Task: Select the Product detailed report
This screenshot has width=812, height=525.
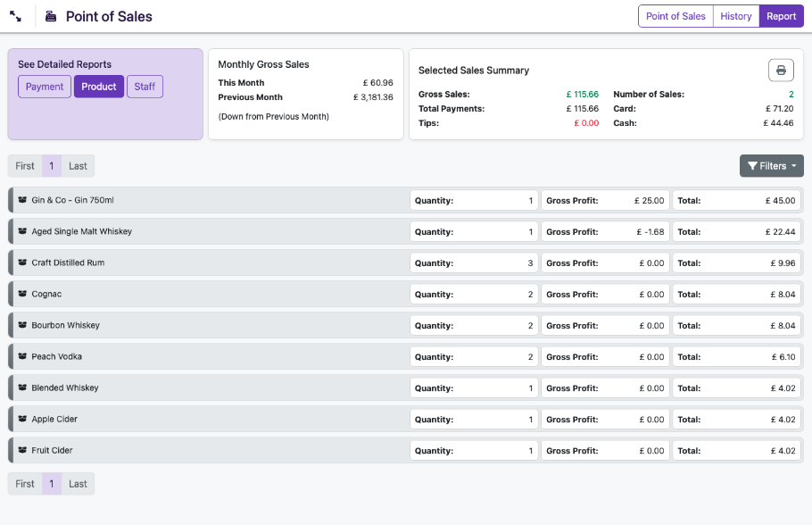Action: click(99, 87)
